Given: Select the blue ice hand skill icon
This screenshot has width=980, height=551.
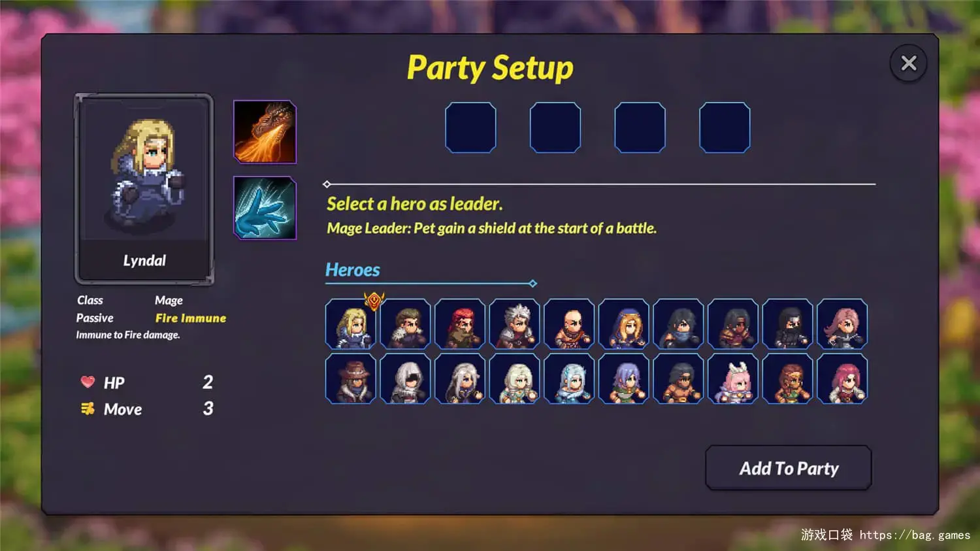Looking at the screenshot, I should point(265,208).
